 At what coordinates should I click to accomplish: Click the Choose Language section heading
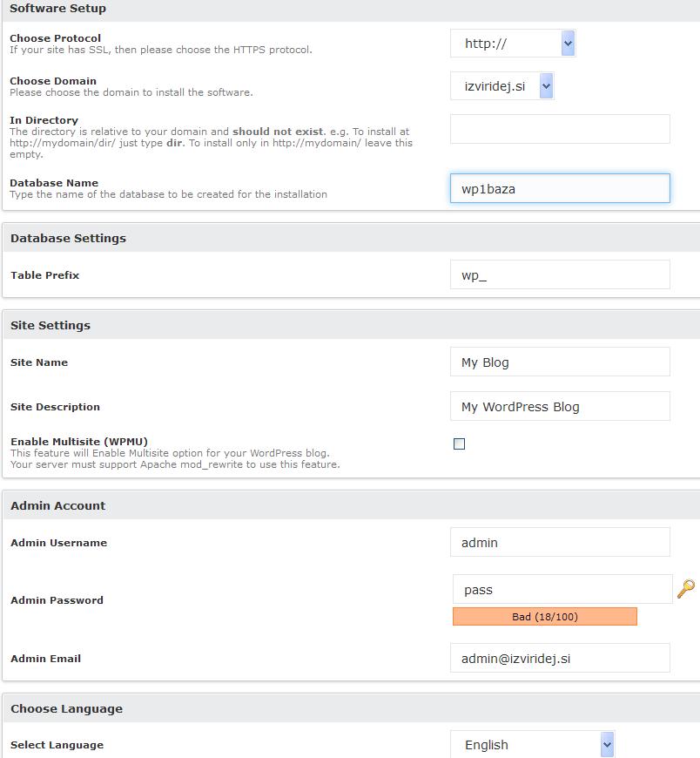point(66,708)
